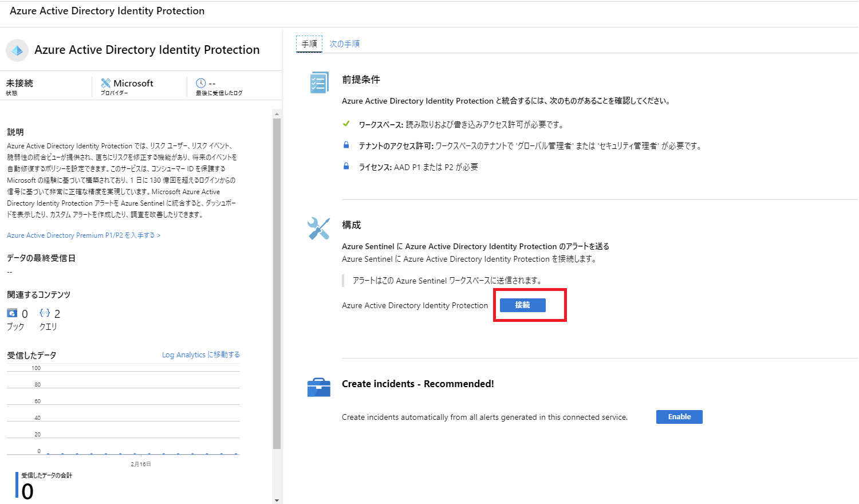Click the ライセンス: AAD P1 または P2 が必要 text
This screenshot has width=859, height=504.
(x=419, y=167)
